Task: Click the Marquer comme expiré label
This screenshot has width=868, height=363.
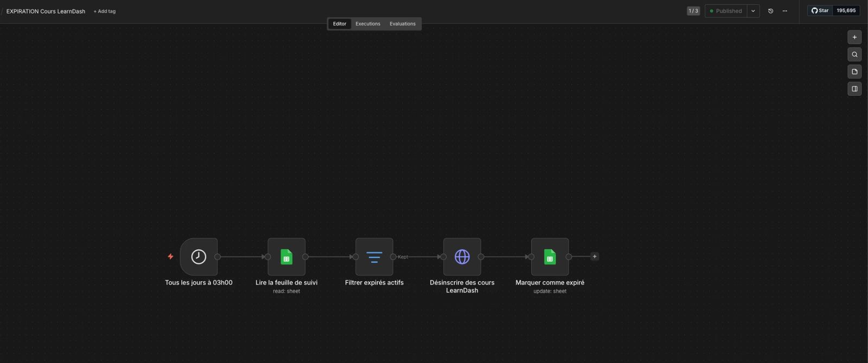Action: pyautogui.click(x=550, y=283)
